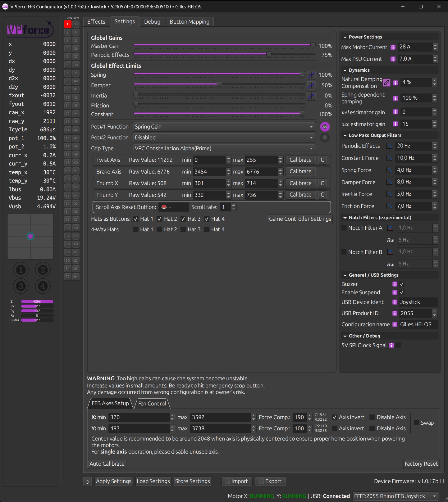The height and width of the screenshot is (502, 448).
Task: Open the curve editor icon for Inertia limit
Action: [311, 96]
